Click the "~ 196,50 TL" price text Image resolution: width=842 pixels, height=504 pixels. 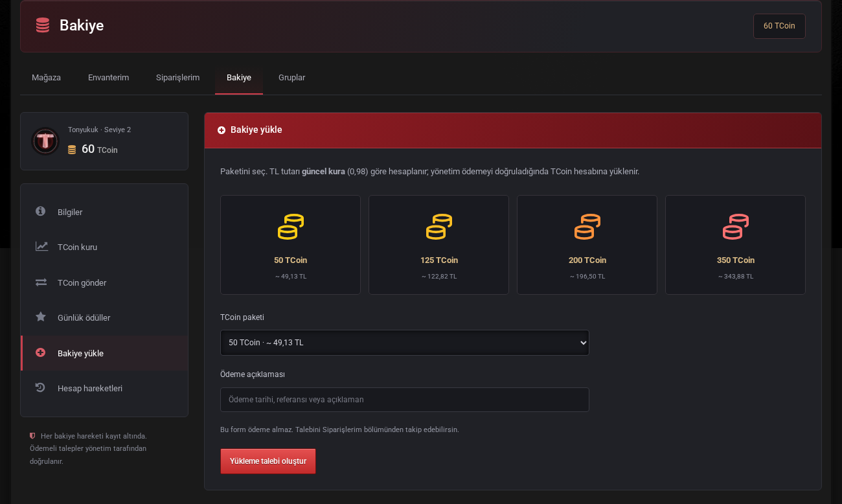[x=587, y=276]
